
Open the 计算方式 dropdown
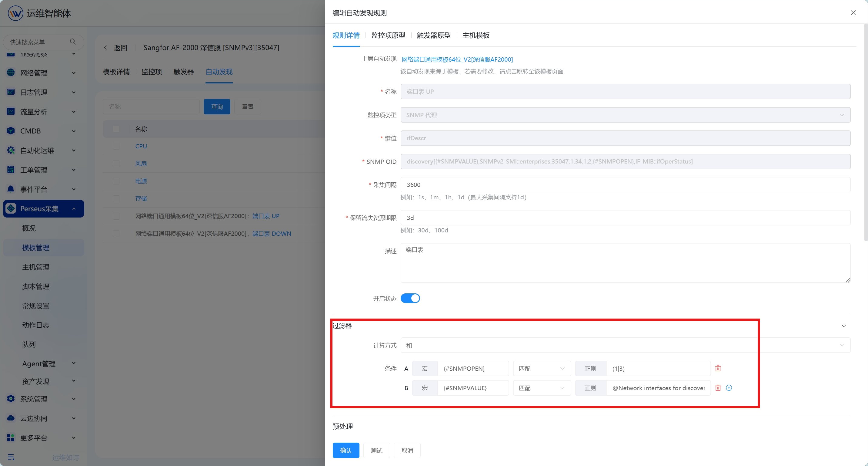point(626,345)
